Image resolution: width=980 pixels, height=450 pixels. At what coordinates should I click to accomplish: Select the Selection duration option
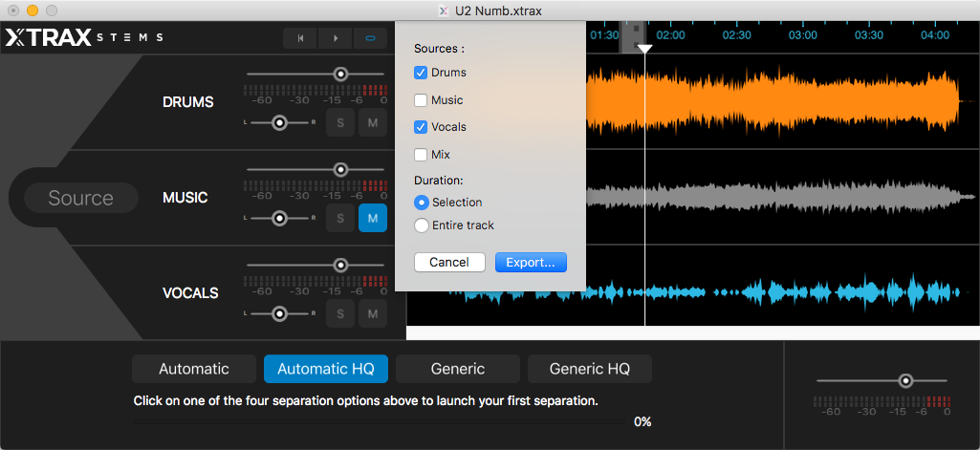coord(422,203)
